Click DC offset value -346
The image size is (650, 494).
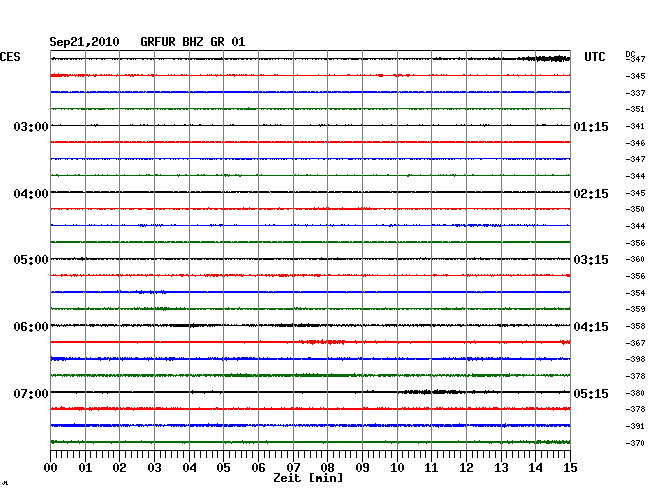pos(635,143)
